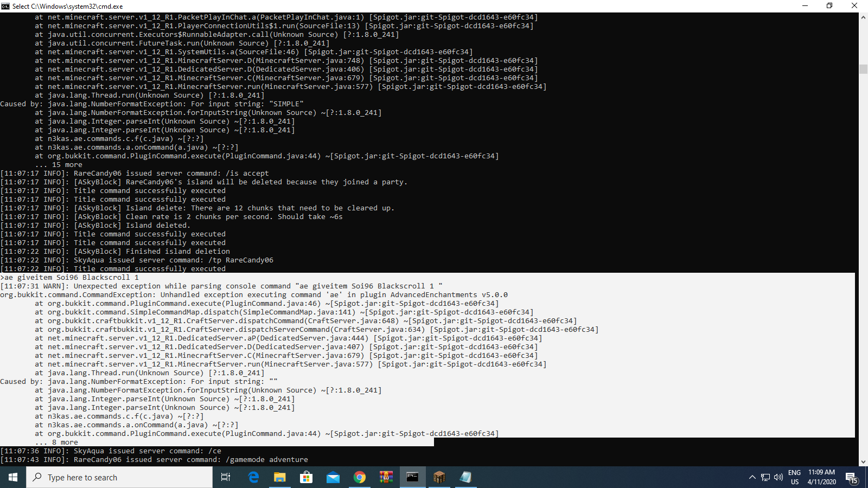Open the Windows Start menu
The height and width of the screenshot is (488, 868).
(13, 477)
